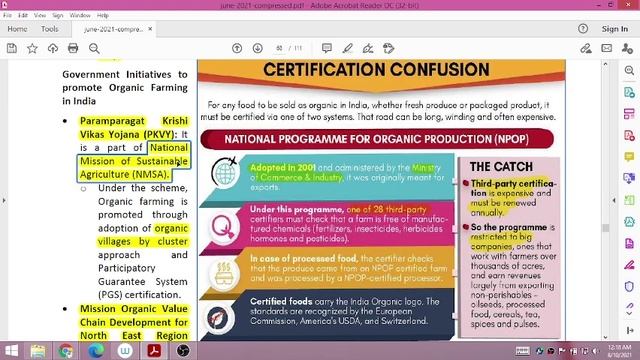Viewport: 640px width, 360px height.
Task: Open the Window menu
Action: pyautogui.click(x=80, y=15)
